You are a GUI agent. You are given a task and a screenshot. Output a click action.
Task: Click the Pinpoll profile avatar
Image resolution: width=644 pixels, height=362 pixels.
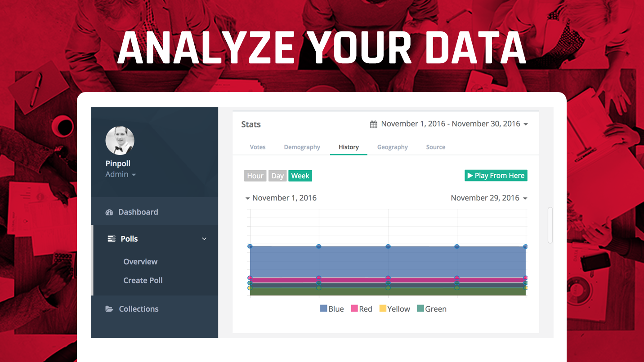120,141
